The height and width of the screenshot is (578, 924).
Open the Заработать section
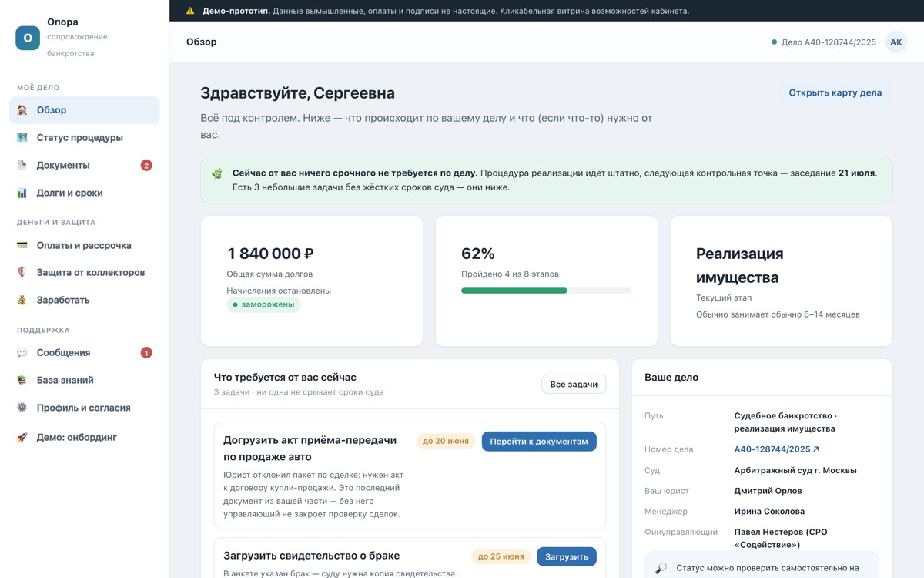[85, 301]
